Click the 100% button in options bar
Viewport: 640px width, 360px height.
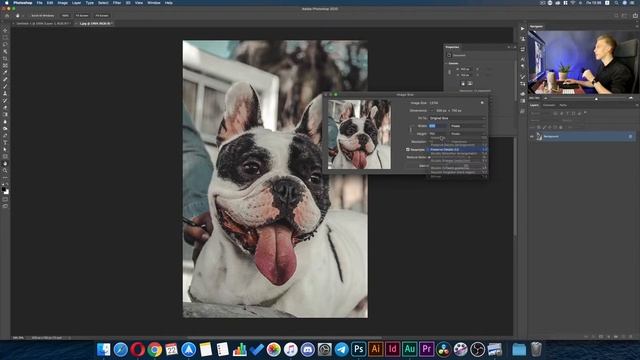(65, 16)
